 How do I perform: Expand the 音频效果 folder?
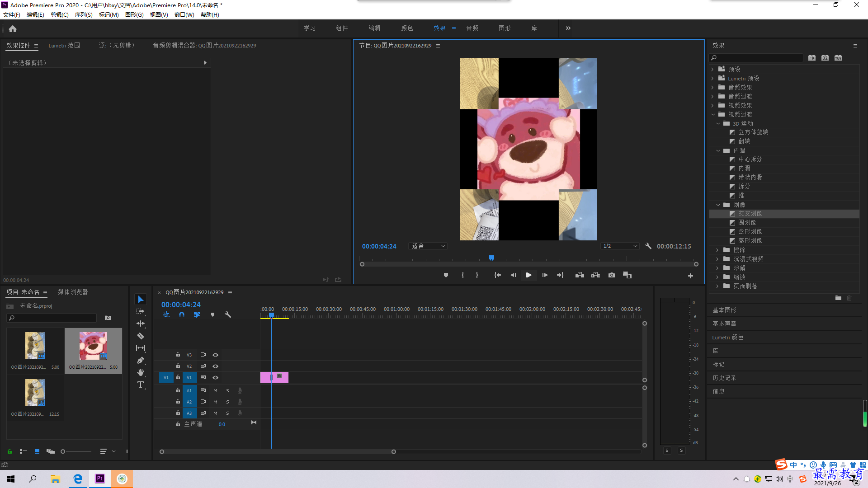click(712, 87)
